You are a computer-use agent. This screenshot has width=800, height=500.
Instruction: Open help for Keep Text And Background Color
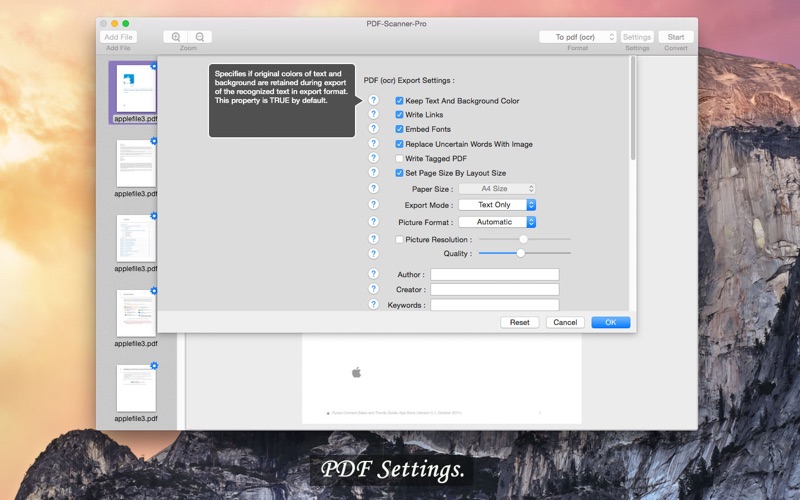tap(373, 100)
